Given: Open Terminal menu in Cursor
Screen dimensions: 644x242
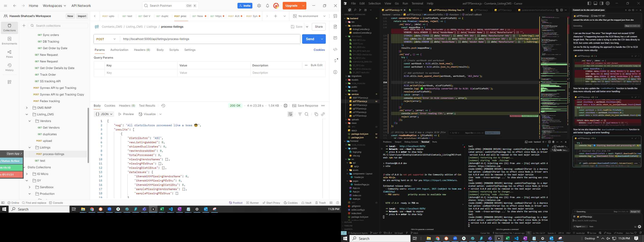Looking at the screenshot, I should click(x=417, y=4).
